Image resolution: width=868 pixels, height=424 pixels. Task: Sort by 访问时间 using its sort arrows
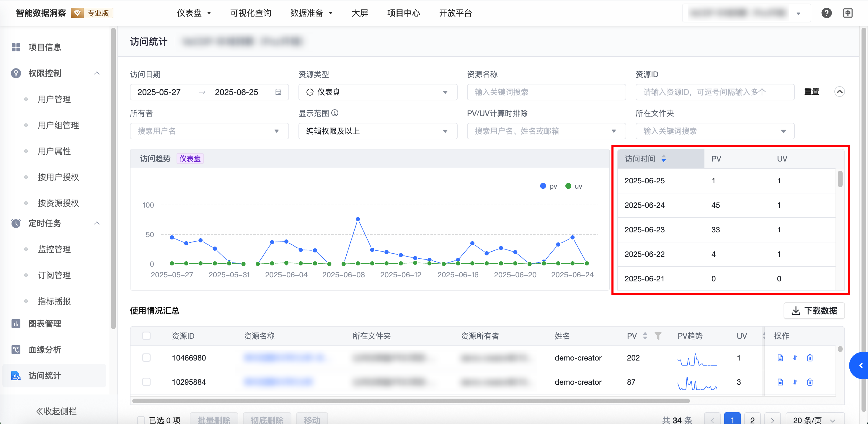click(663, 159)
